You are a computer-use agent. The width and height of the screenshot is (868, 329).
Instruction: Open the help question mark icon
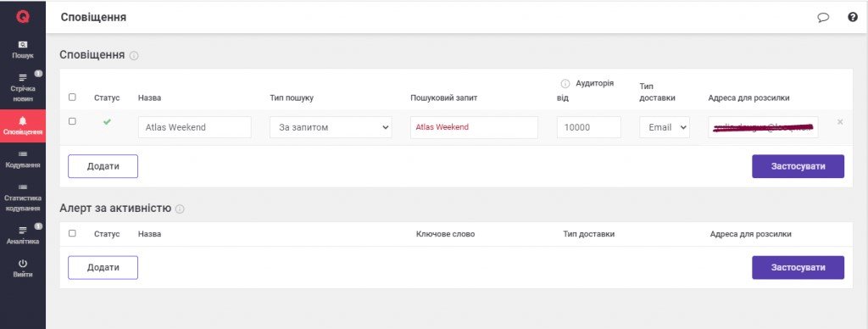pos(853,17)
